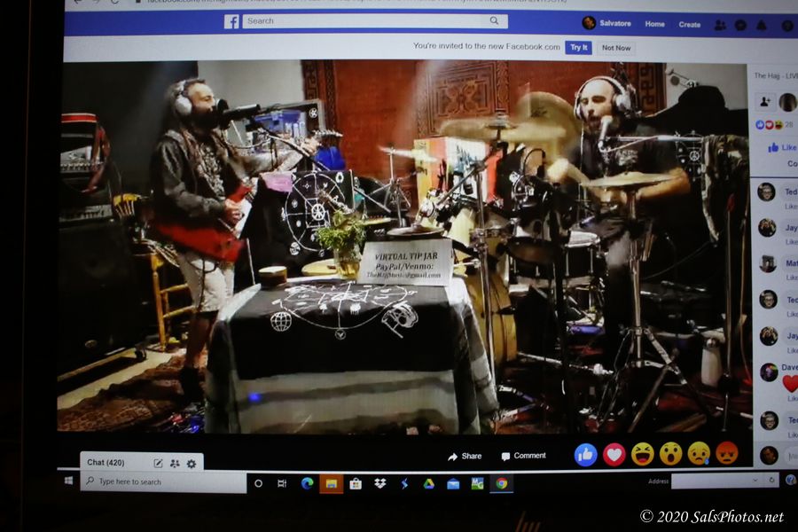React with the Haha laughing emoji
The width and height of the screenshot is (798, 532).
pyautogui.click(x=642, y=454)
